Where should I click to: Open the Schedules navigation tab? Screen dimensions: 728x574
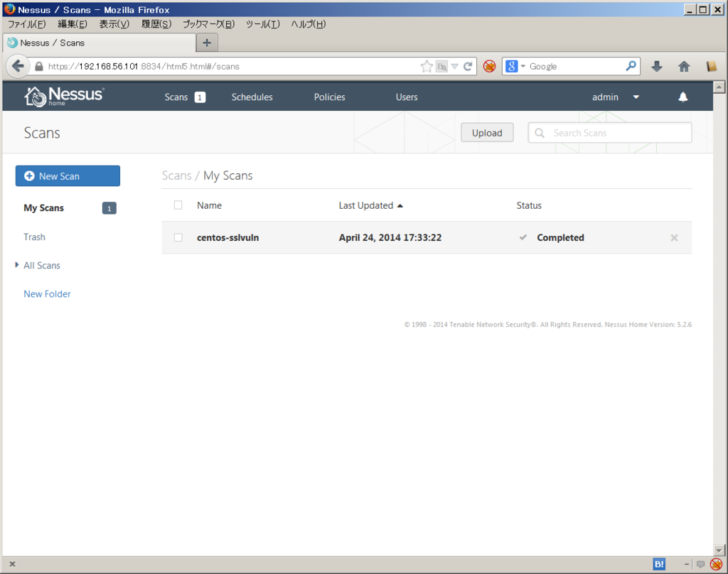[252, 97]
